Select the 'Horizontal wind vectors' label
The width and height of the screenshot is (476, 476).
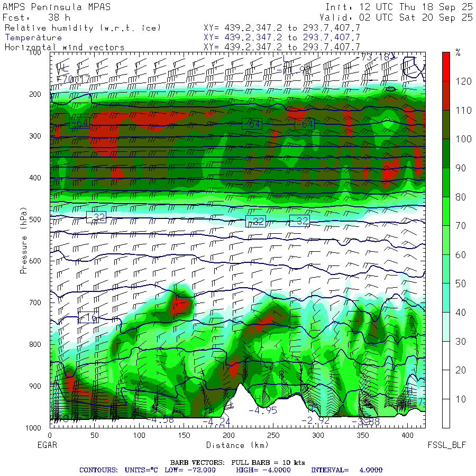[65, 48]
